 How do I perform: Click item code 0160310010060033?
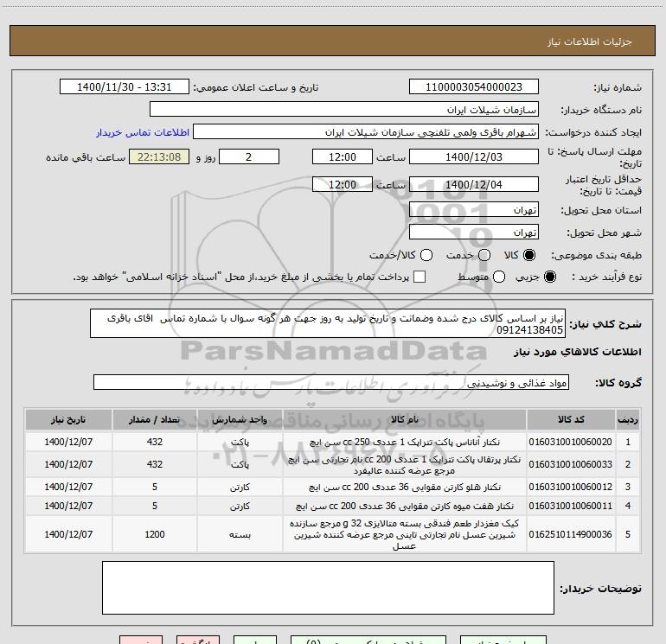click(571, 464)
